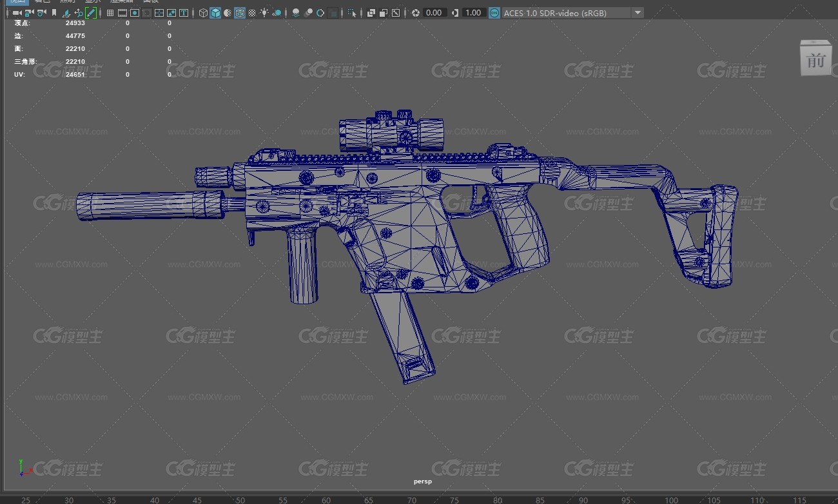
Task: Click the View Cube front face '前'
Action: 816,59
